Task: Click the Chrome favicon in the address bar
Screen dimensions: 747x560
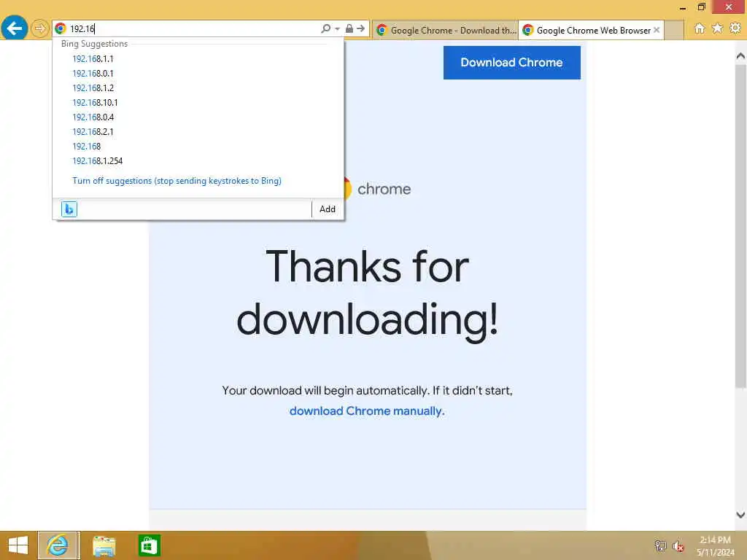Action: click(61, 28)
